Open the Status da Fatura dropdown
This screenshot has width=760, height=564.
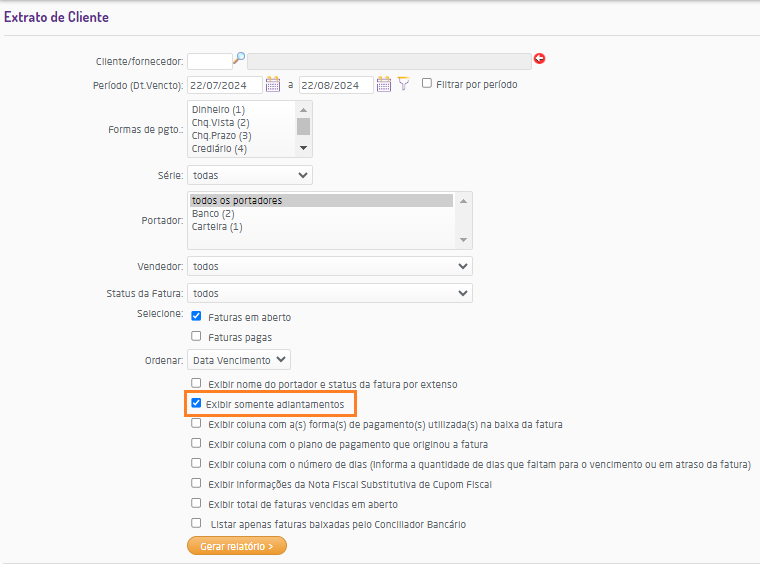(x=330, y=294)
